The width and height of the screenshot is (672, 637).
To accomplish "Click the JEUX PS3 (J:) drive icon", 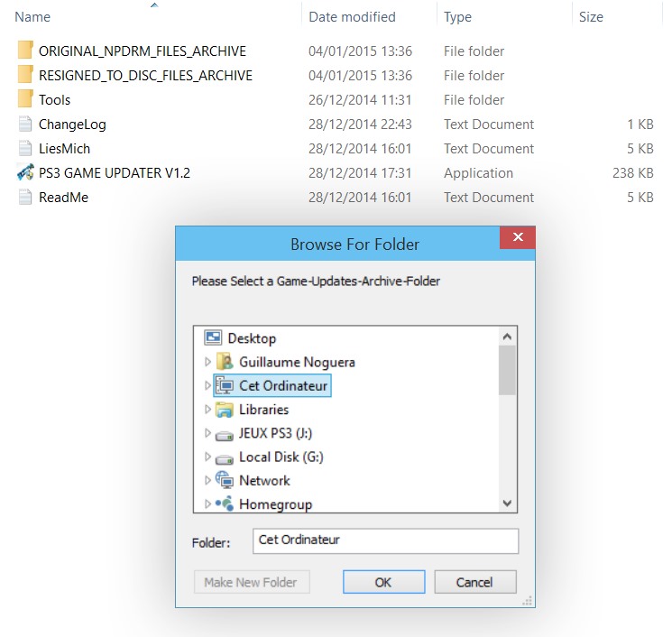I will click(225, 436).
